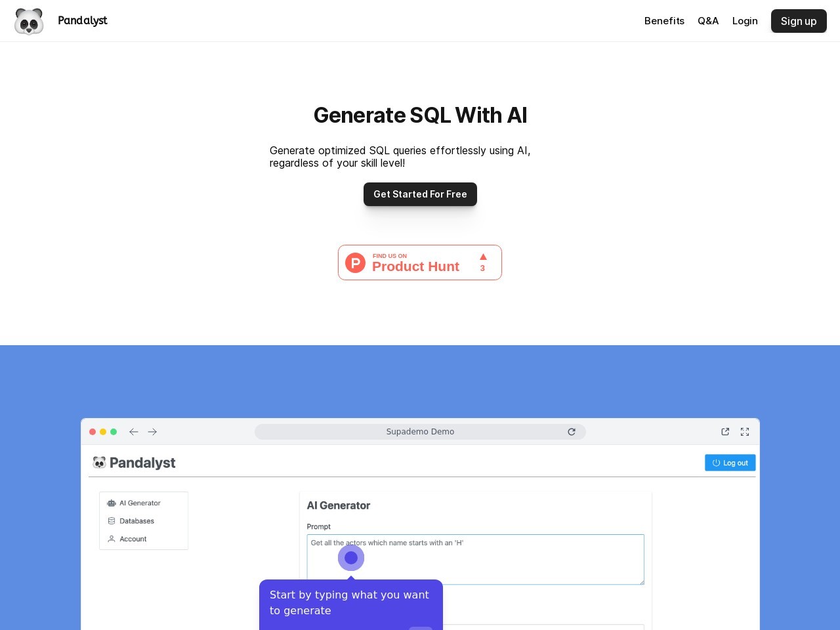This screenshot has height=630, width=840.
Task: Click the green dot in demo window
Action: (114, 432)
